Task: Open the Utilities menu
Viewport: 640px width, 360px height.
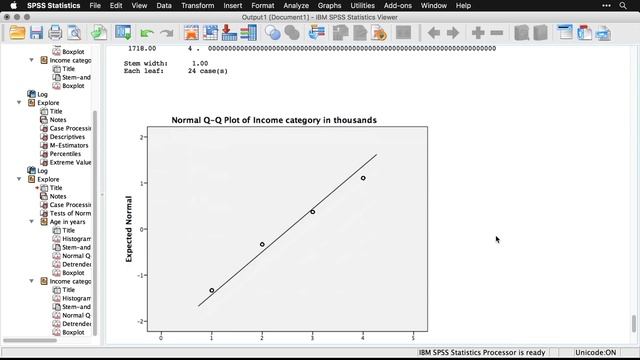Action: pos(362,5)
